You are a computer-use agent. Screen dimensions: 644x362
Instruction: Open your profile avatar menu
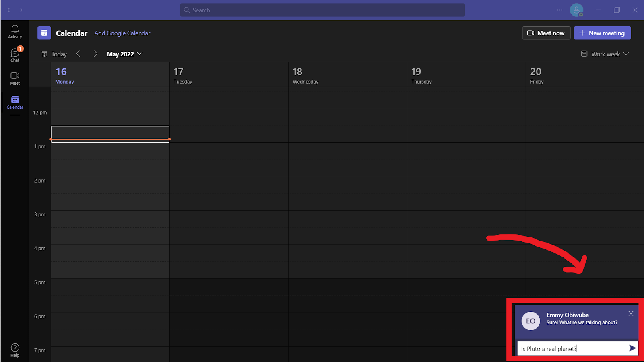tap(577, 10)
